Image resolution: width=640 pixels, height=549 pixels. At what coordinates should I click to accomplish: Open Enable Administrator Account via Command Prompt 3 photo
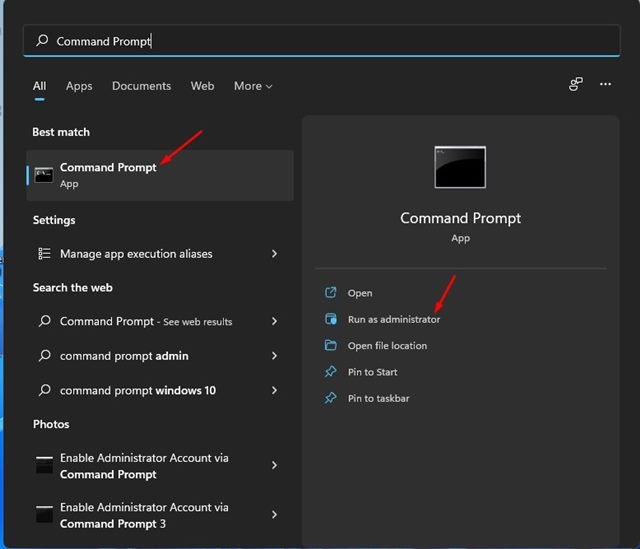pyautogui.click(x=158, y=516)
